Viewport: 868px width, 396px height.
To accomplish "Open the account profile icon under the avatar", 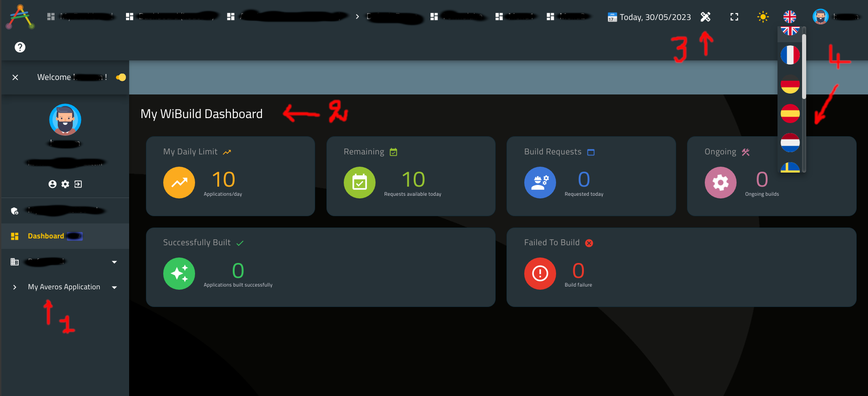I will pos(52,184).
